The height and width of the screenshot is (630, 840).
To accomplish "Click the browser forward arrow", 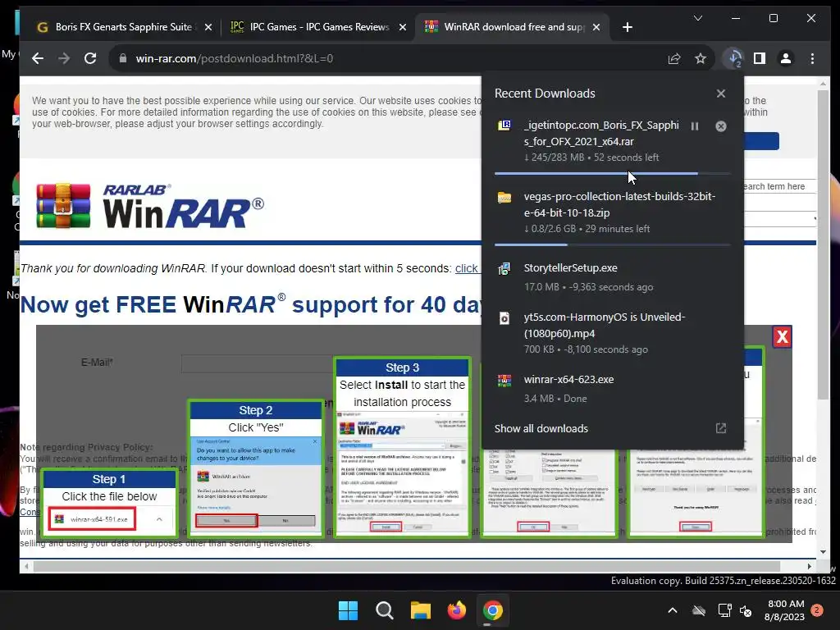I will (64, 58).
